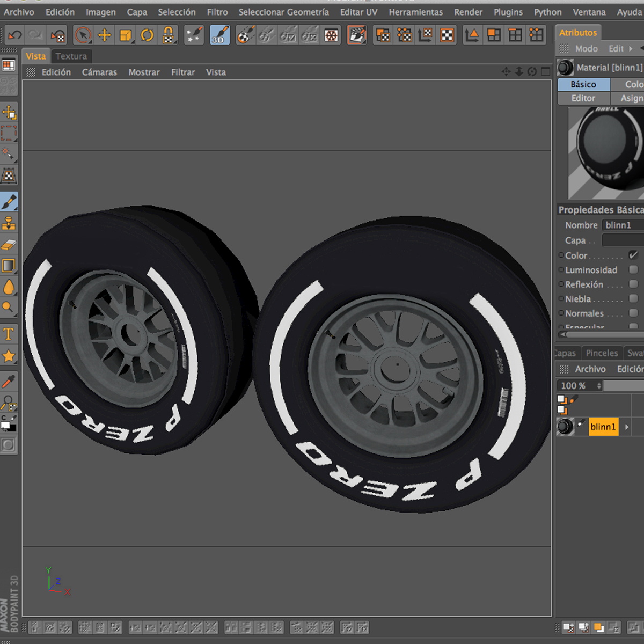Open the Filtro menu
644x644 pixels.
click(x=217, y=12)
